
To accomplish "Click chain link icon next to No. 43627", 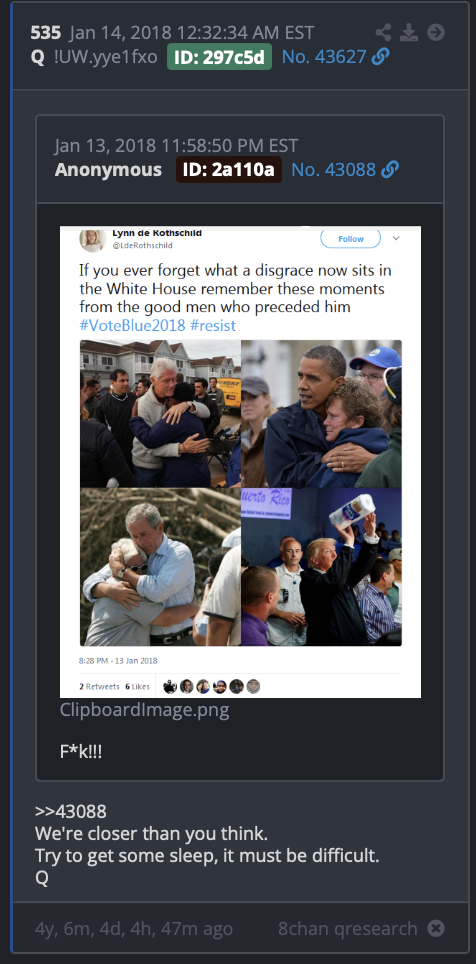I will click(x=381, y=57).
